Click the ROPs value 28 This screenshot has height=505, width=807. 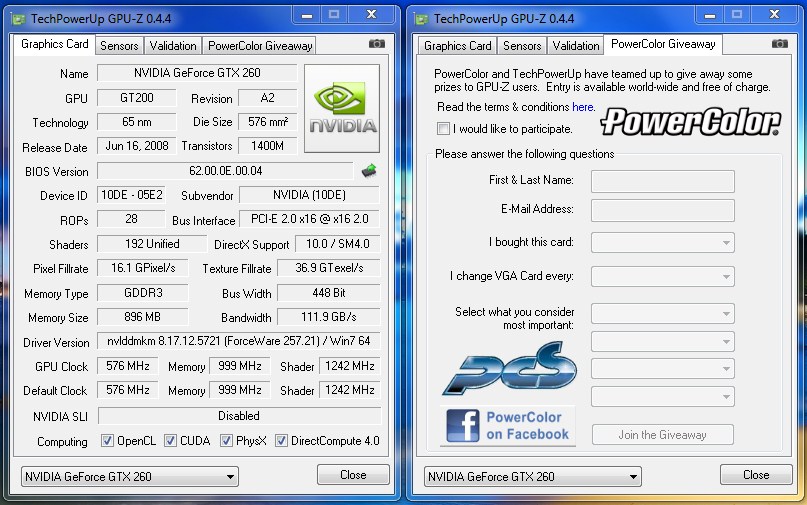pos(131,219)
